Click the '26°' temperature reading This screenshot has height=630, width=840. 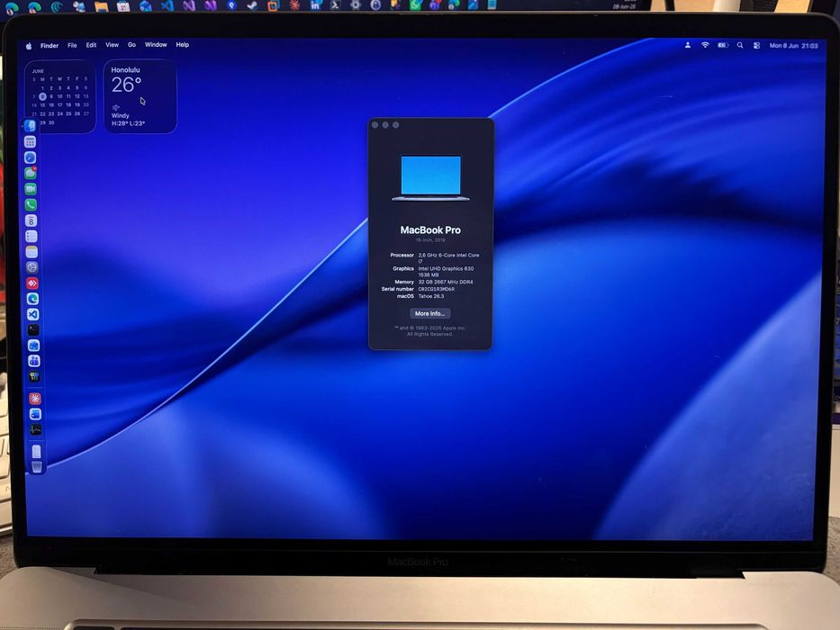[126, 85]
